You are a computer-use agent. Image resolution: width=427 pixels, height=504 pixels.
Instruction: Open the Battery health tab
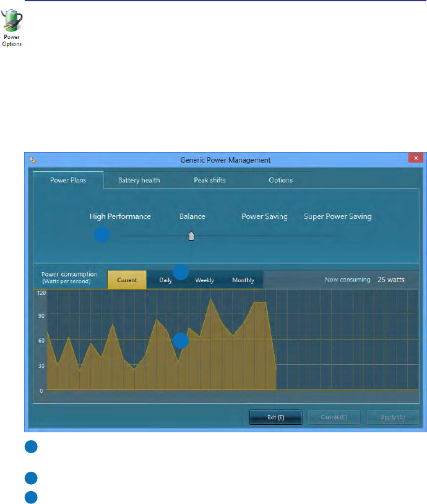[139, 180]
